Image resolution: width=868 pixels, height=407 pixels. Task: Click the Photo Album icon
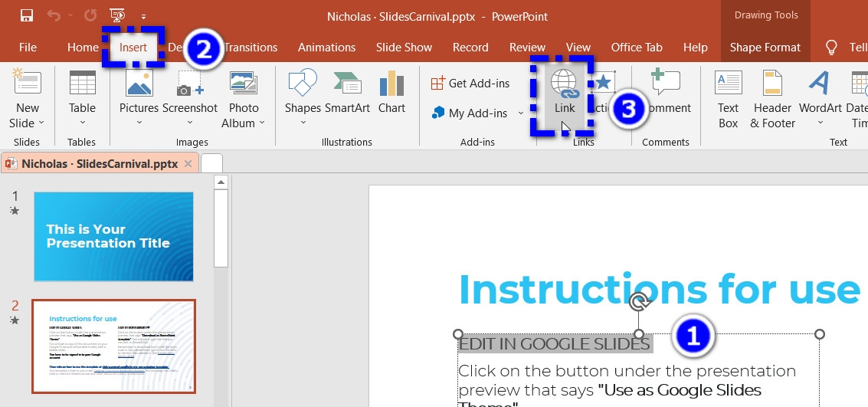(x=244, y=83)
